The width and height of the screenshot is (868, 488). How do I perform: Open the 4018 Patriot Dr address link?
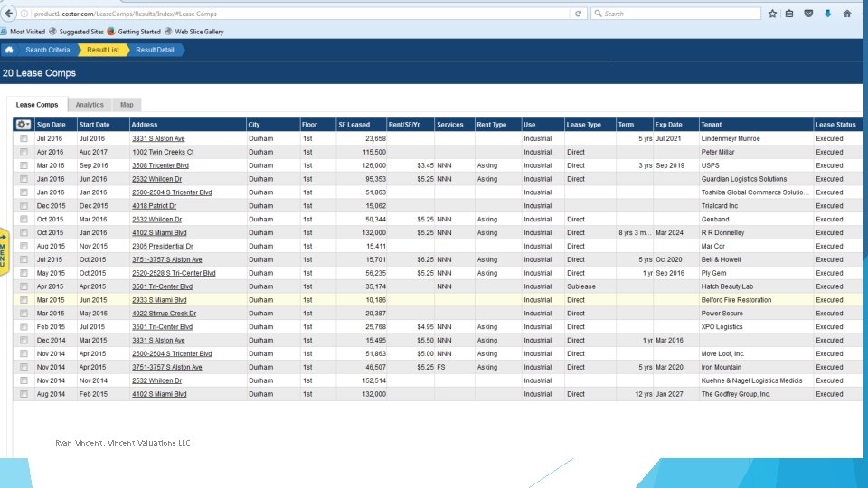pos(154,206)
